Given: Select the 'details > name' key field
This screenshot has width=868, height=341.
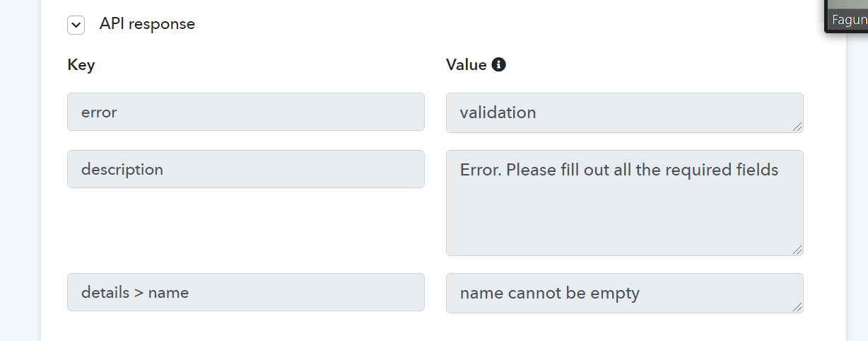Looking at the screenshot, I should [246, 292].
